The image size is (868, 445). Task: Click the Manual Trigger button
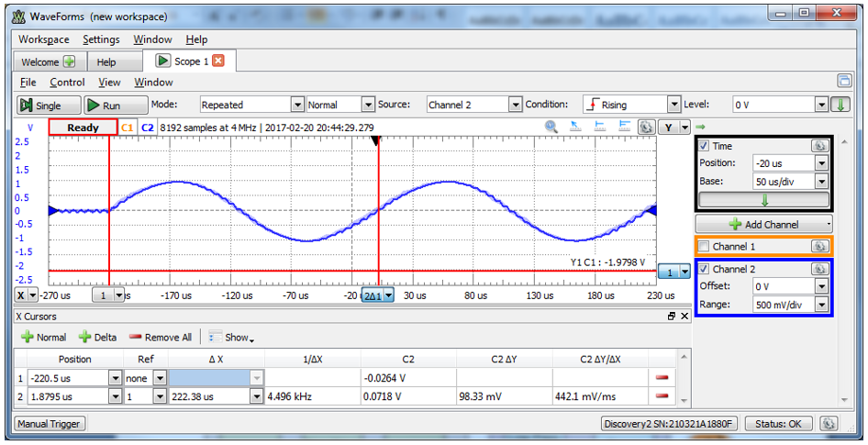[49, 424]
